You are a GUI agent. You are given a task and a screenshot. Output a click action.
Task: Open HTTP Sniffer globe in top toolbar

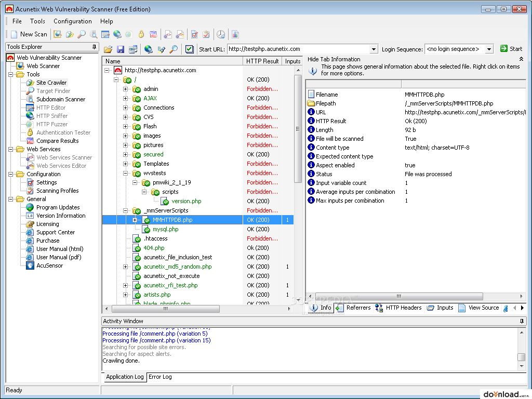(117, 34)
